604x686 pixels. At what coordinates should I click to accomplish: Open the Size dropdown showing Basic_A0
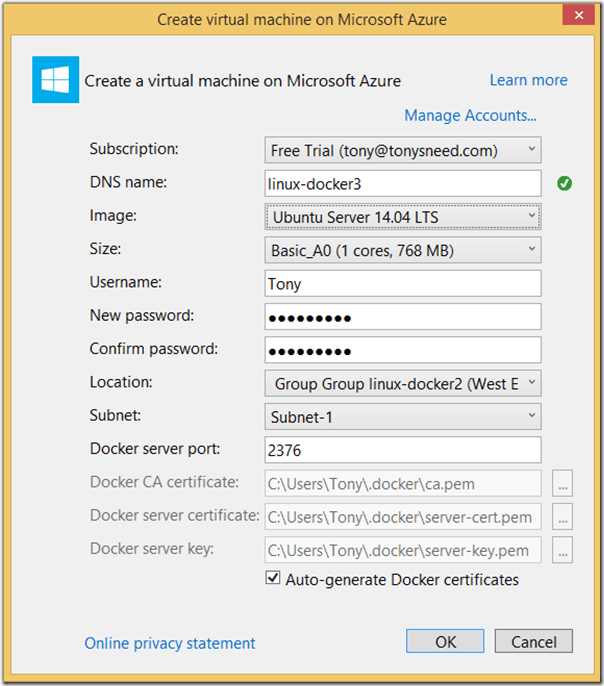point(403,250)
